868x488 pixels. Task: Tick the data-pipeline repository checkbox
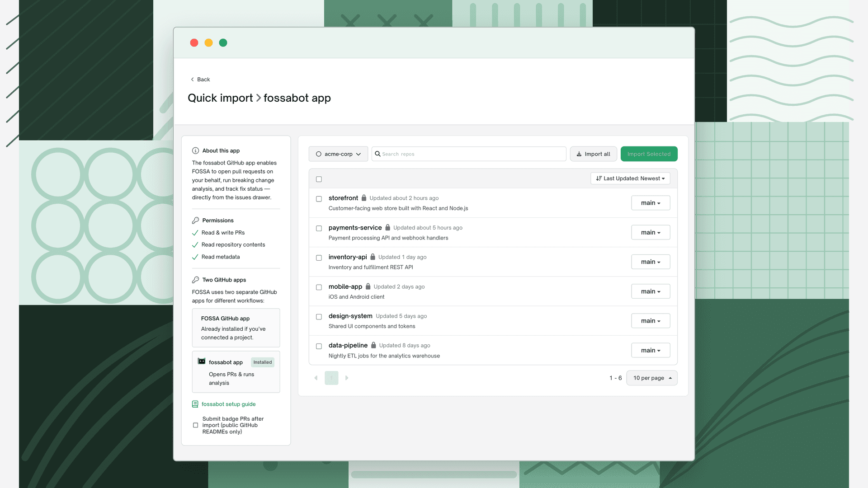319,346
